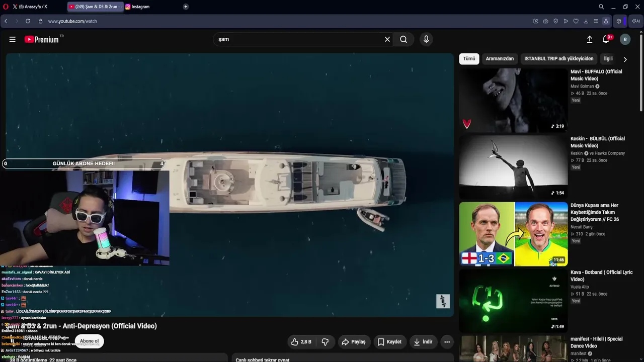The image size is (644, 362).
Task: Save video with Kaydet button
Action: [389, 342]
